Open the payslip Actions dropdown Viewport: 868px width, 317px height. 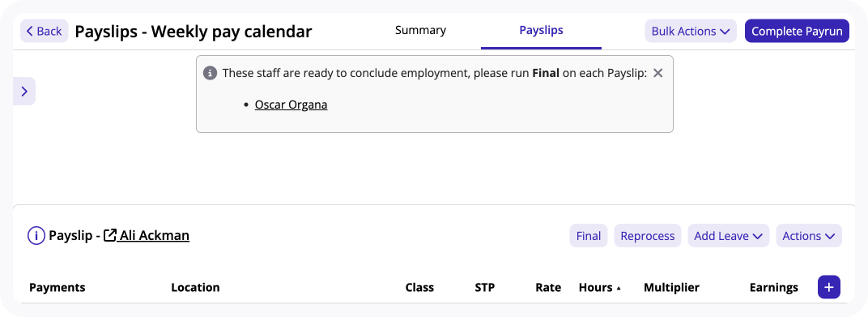(x=809, y=236)
